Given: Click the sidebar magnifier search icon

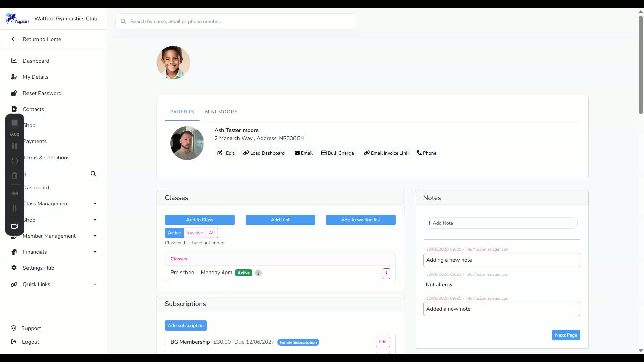Looking at the screenshot, I should tap(93, 174).
